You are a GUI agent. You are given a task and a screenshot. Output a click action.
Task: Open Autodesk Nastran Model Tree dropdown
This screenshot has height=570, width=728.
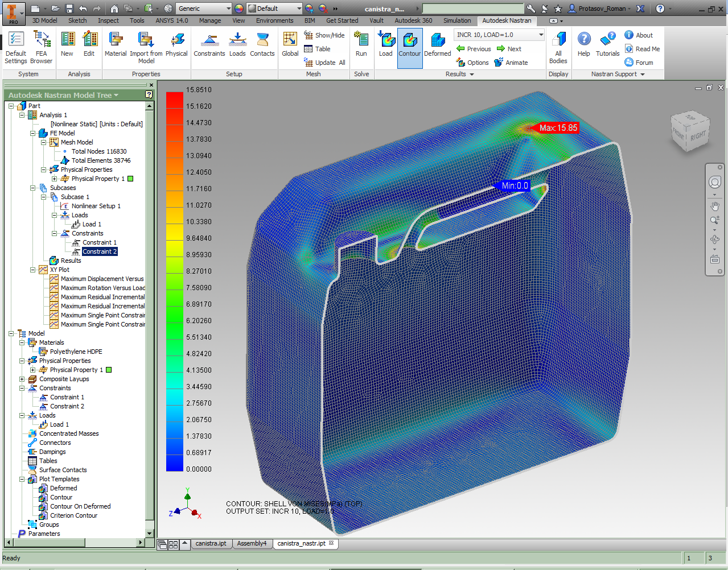116,96
